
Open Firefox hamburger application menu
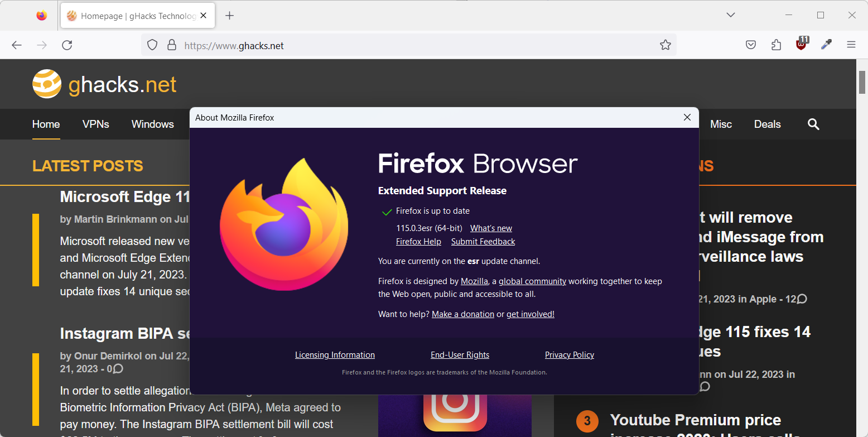pyautogui.click(x=851, y=45)
